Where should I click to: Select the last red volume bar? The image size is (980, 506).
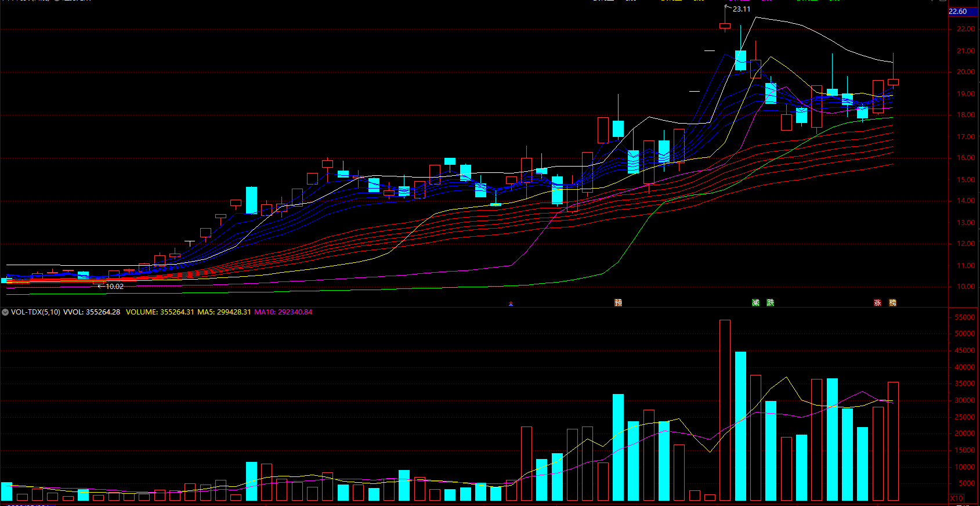click(893, 441)
